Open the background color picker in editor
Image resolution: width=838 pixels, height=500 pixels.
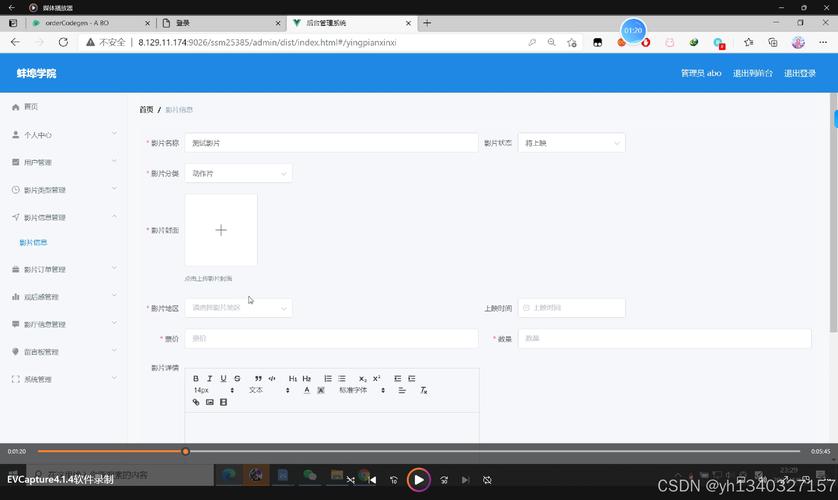[321, 390]
